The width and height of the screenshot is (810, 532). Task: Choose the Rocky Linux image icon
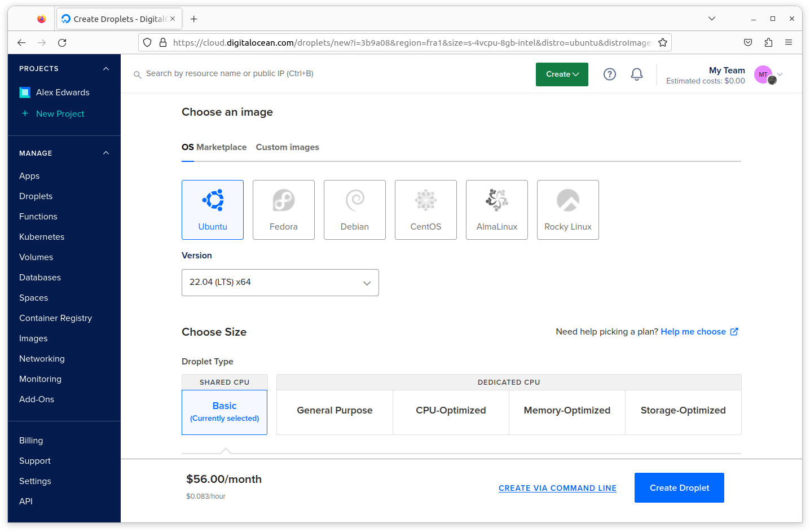coord(567,201)
